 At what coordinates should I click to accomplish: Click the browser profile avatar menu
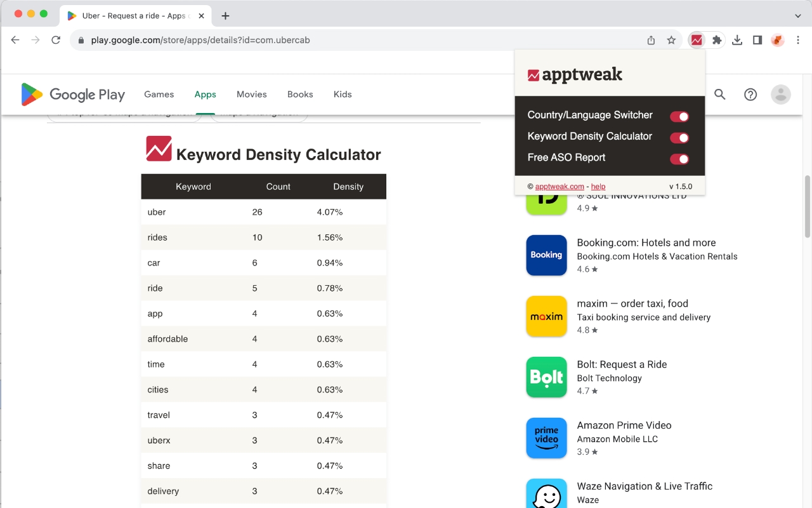point(781,94)
